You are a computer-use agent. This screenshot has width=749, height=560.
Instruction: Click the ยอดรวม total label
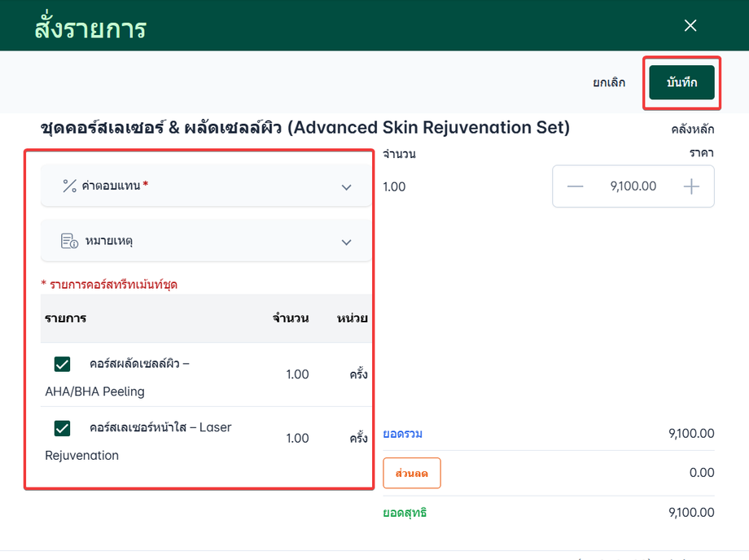point(403,434)
